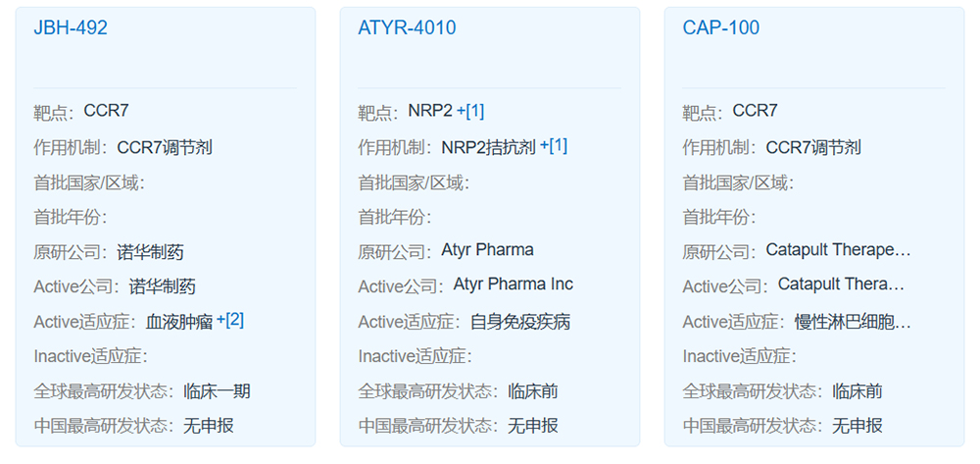Open the ATYR-4010 drug title link
The image size is (980, 464).
[x=407, y=27]
